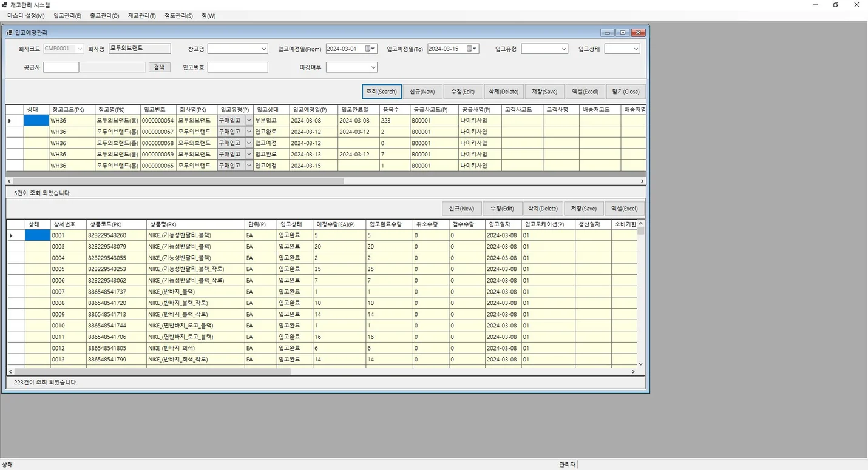Image resolution: width=868 pixels, height=470 pixels.
Task: Click 삭제(Delete) above the upper receipt grid
Action: coord(503,92)
